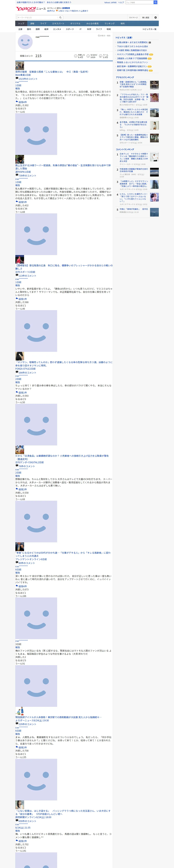Open thumbnail of 路上生活する24歳ウーバー配達員 article
This screenshot has height=868, width=174.
point(20,159)
